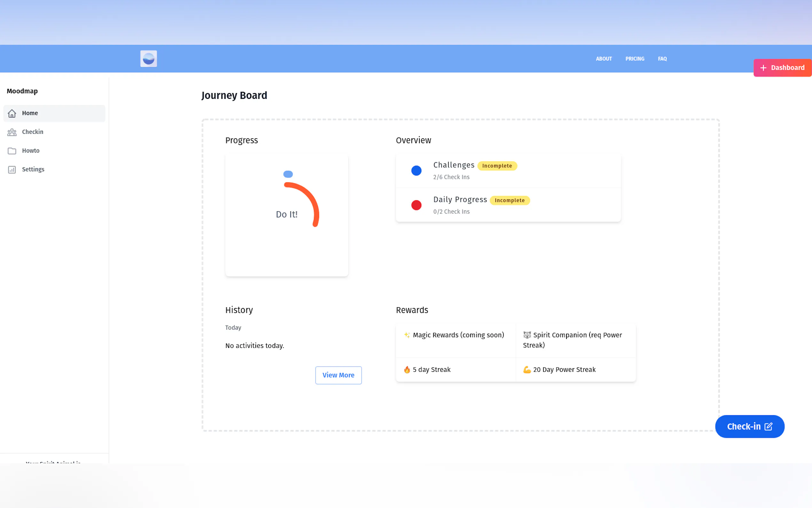This screenshot has height=508, width=812.
Task: Click the Home house icon in the sidebar
Action: pyautogui.click(x=12, y=114)
